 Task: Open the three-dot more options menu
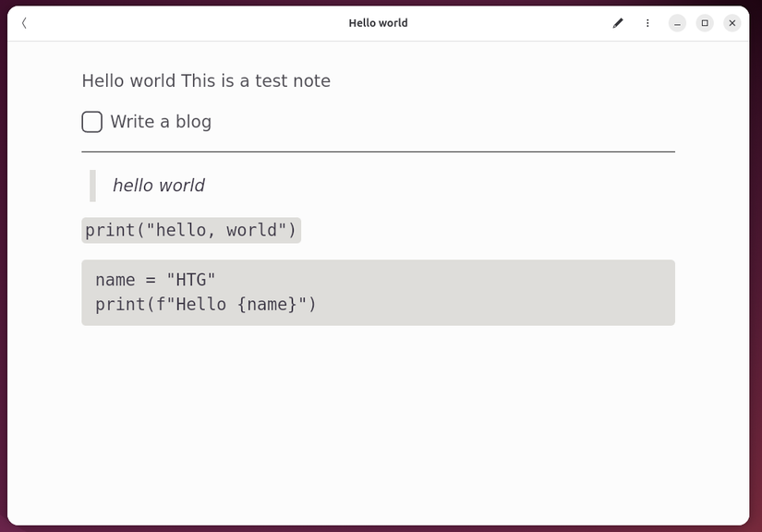[x=647, y=23]
